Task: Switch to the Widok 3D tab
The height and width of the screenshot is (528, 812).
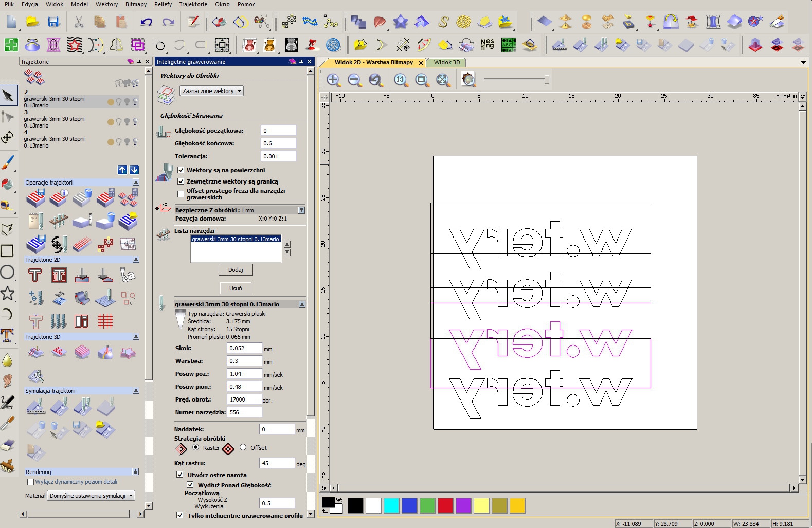Action: [x=446, y=62]
